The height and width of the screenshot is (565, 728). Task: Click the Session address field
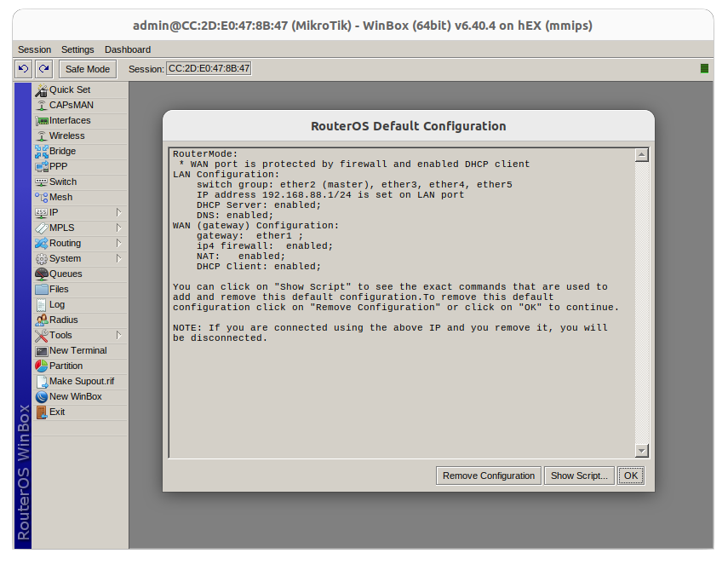tap(209, 69)
